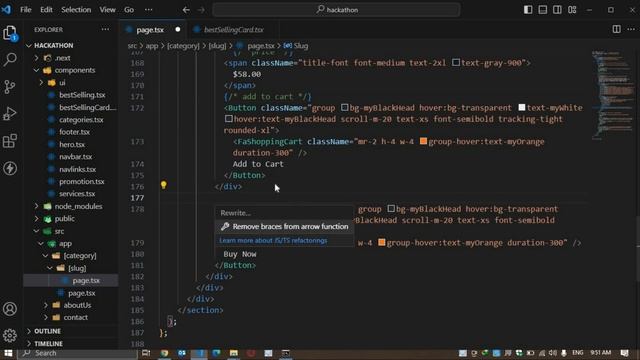This screenshot has width=640, height=360.
Task: Open the Extensions view
Action: (x=10, y=141)
